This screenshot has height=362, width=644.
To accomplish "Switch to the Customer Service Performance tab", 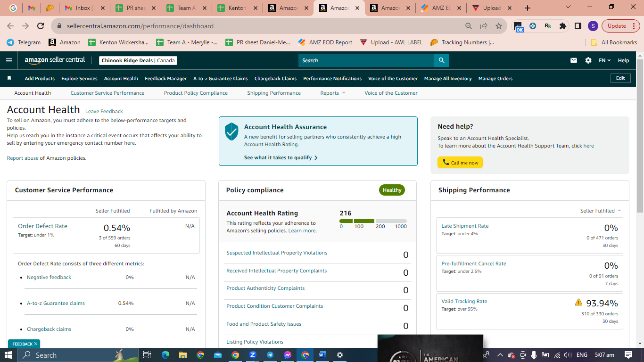I will [107, 93].
